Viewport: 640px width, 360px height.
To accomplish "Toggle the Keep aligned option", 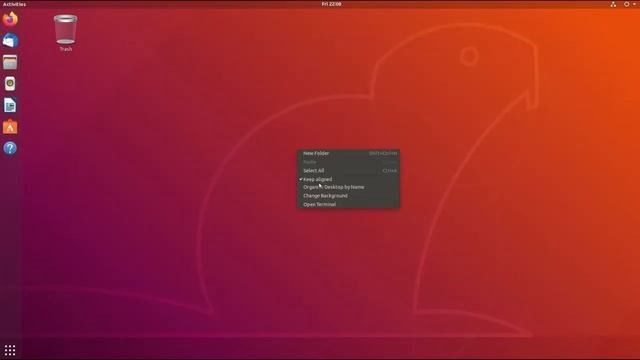I will pos(348,179).
